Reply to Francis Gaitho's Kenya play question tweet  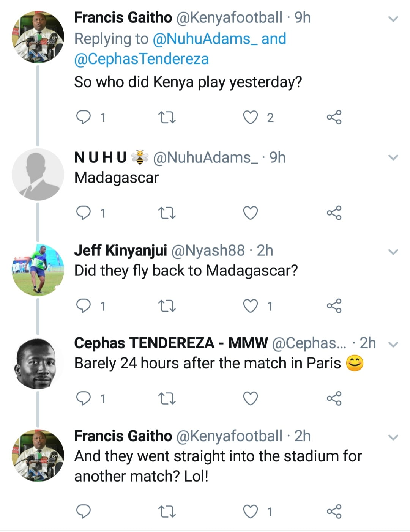[x=84, y=118]
